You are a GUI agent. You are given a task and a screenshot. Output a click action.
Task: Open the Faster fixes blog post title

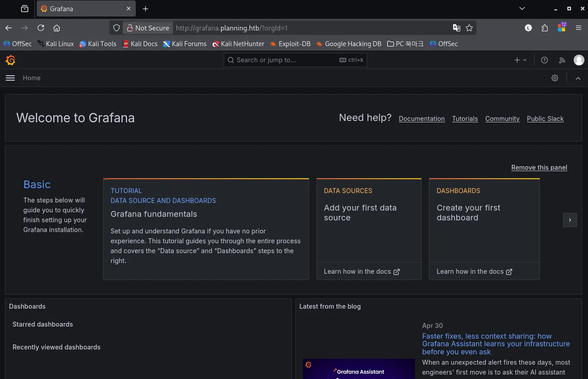coord(496,344)
